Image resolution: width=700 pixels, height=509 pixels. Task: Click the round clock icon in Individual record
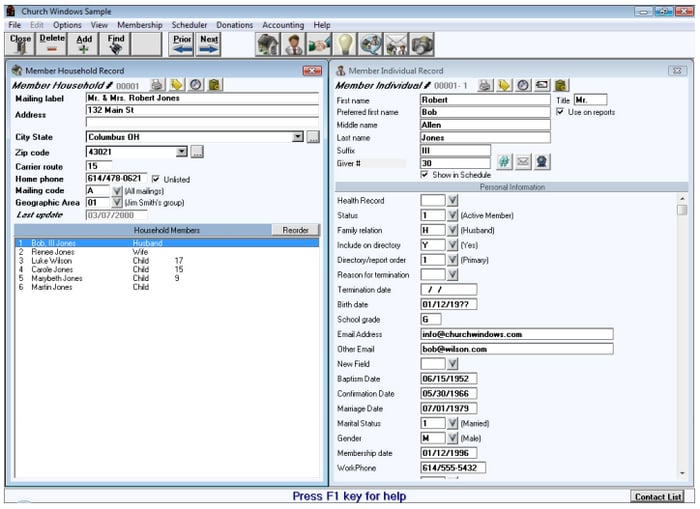tap(523, 85)
